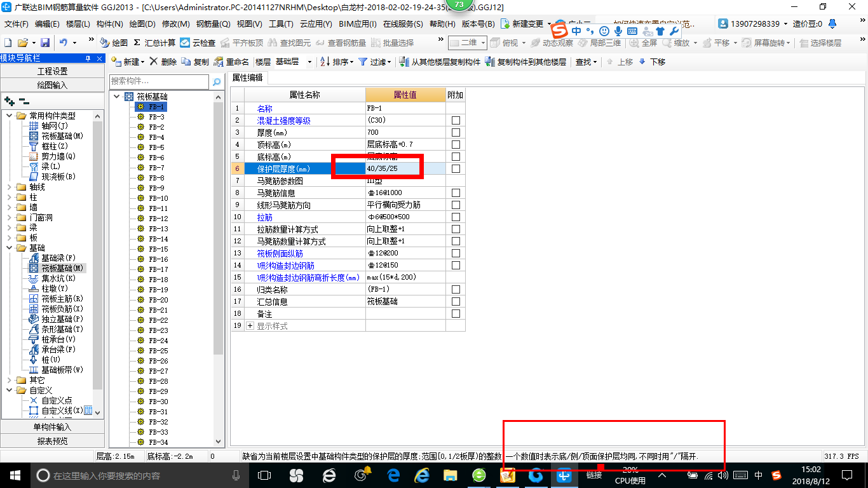
Task: Open the 云应用(Y) menu
Action: pos(316,24)
